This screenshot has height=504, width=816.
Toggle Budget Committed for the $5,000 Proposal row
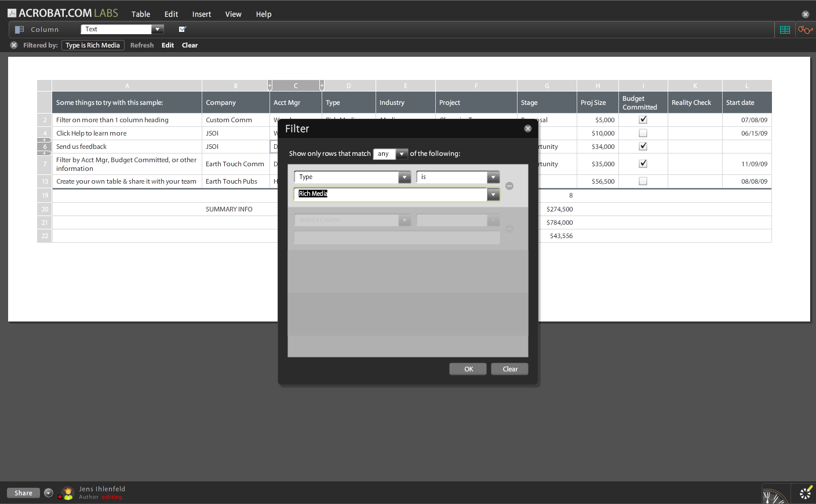642,119
